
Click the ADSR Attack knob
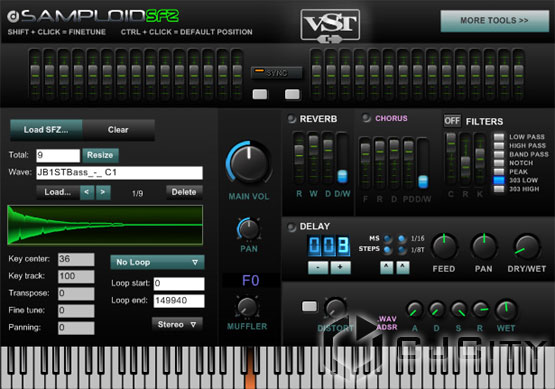tap(414, 310)
